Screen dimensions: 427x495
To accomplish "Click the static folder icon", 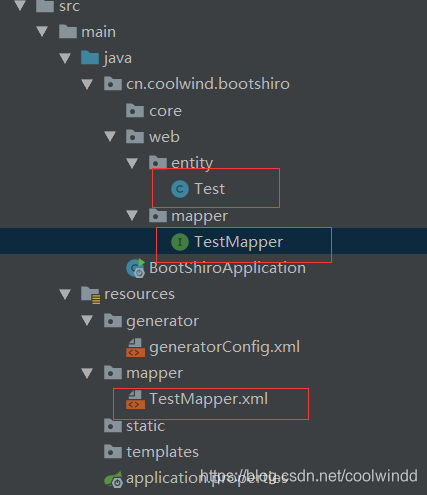I will point(113,425).
